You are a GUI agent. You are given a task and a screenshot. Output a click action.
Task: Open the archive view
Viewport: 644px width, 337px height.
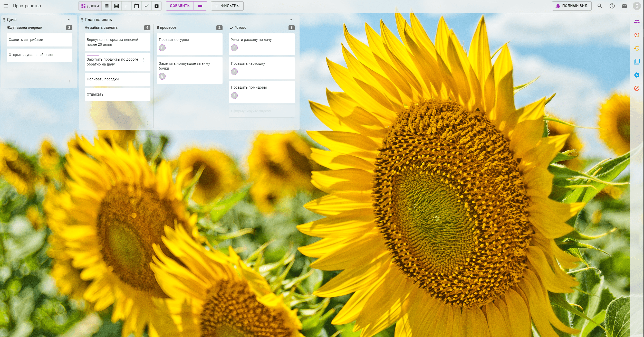(x=157, y=6)
